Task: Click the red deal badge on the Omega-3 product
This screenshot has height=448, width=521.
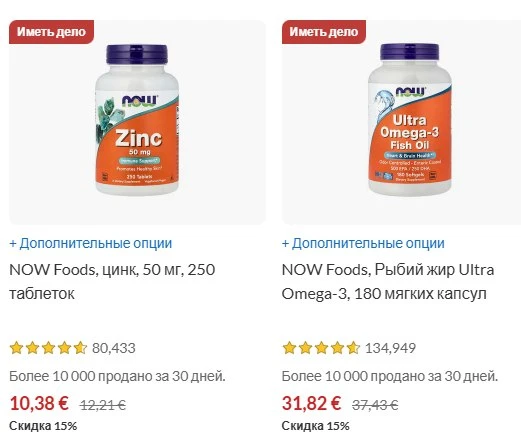Action: coord(324,32)
